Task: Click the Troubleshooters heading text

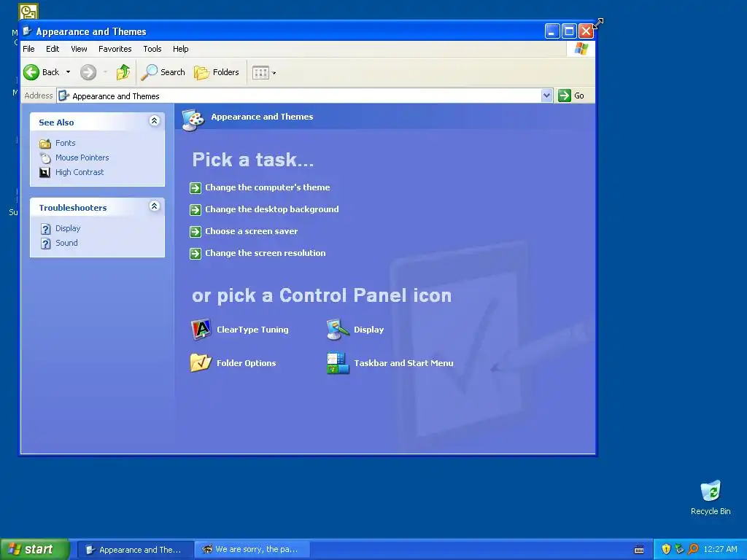Action: click(73, 208)
